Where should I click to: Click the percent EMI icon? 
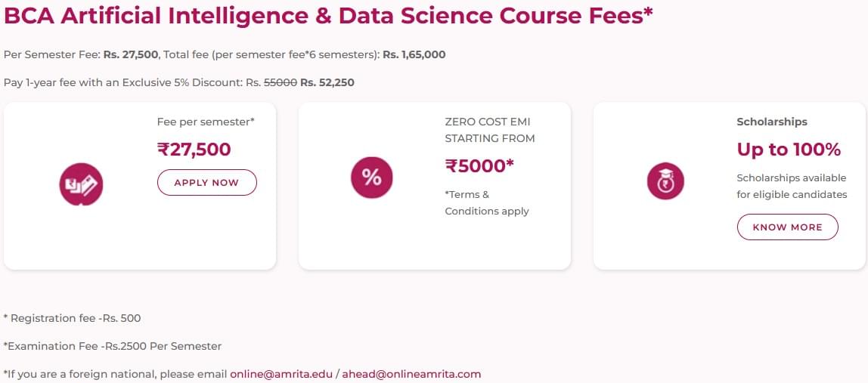point(372,178)
